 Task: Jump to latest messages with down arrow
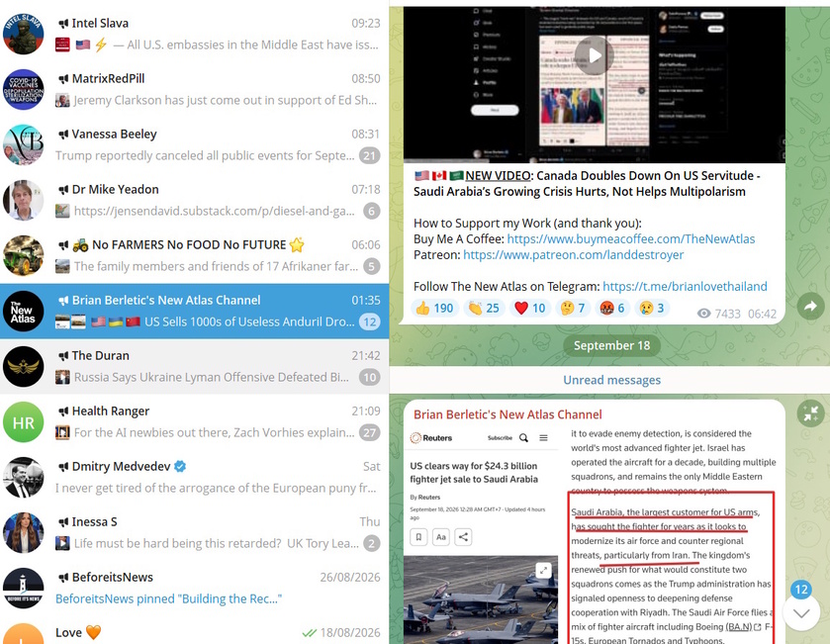click(801, 612)
